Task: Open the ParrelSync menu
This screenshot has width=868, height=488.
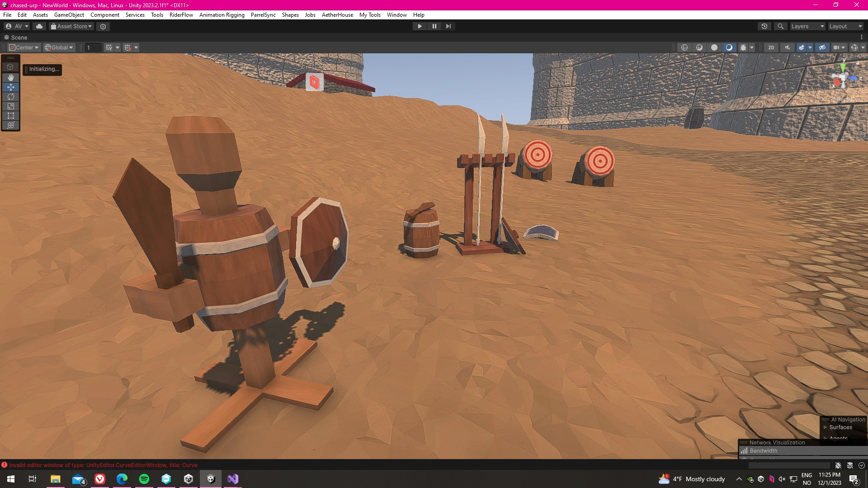Action: coord(263,15)
